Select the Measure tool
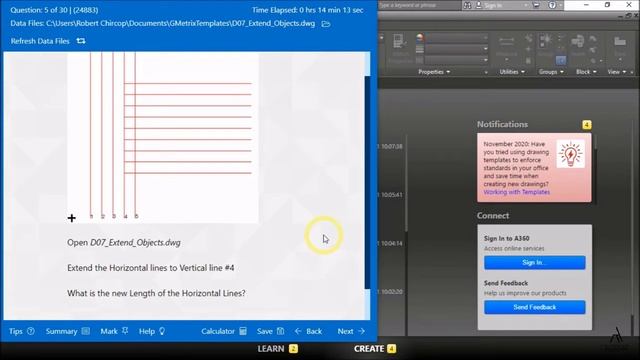The image size is (640, 360). pos(507,44)
